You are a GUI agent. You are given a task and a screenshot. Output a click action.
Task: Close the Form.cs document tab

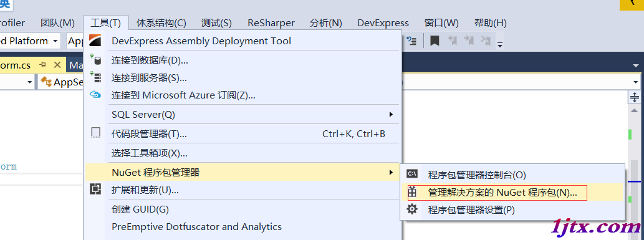[x=57, y=65]
